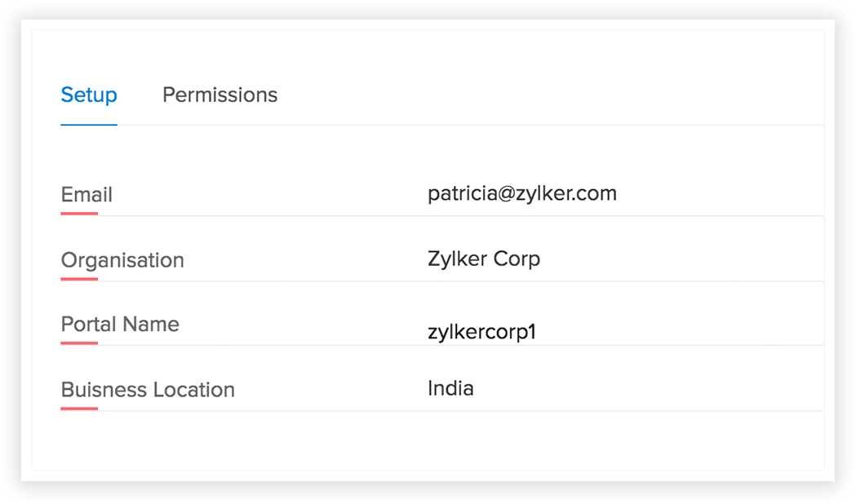Click the divider line below the Organisation row

[457, 281]
